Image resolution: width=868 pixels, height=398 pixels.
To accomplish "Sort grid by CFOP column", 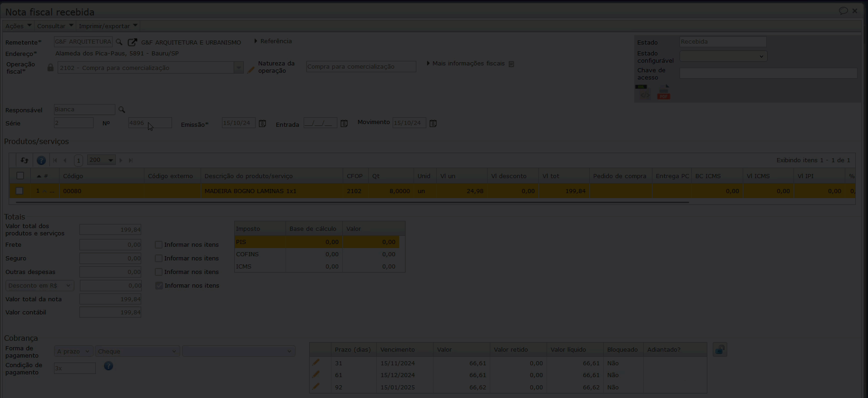I will (x=356, y=176).
